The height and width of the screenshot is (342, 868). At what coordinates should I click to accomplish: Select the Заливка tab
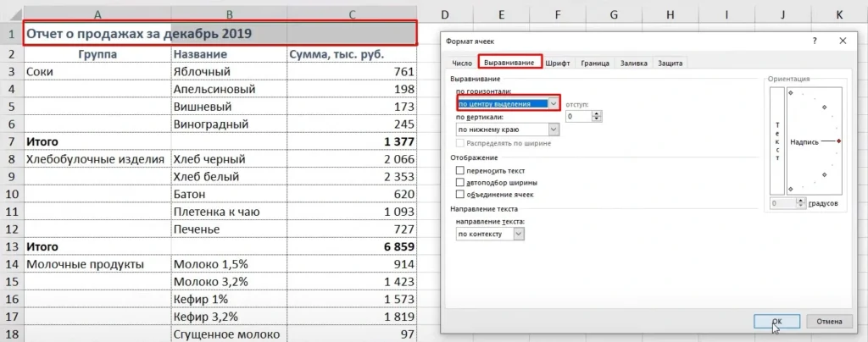coord(634,63)
